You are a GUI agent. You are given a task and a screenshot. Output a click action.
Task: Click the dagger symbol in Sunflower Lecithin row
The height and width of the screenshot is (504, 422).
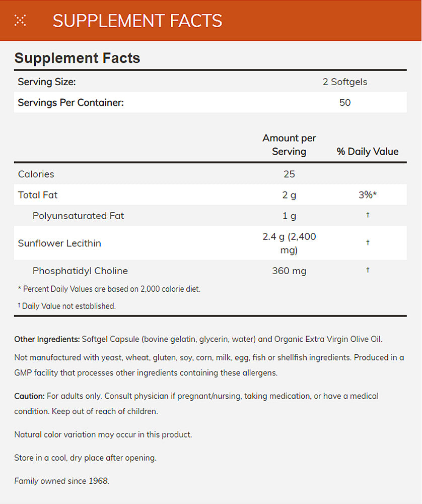click(x=368, y=243)
